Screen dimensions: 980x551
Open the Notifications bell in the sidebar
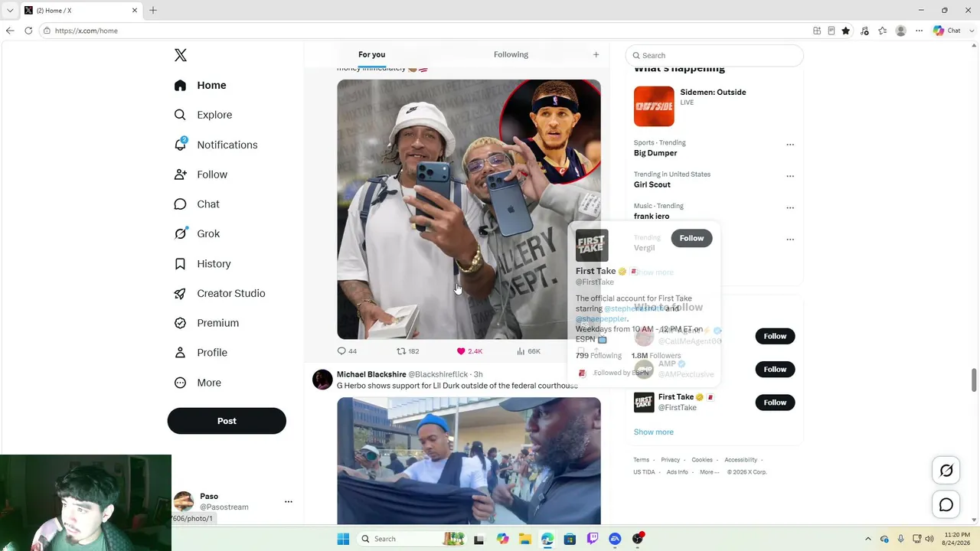[215, 145]
